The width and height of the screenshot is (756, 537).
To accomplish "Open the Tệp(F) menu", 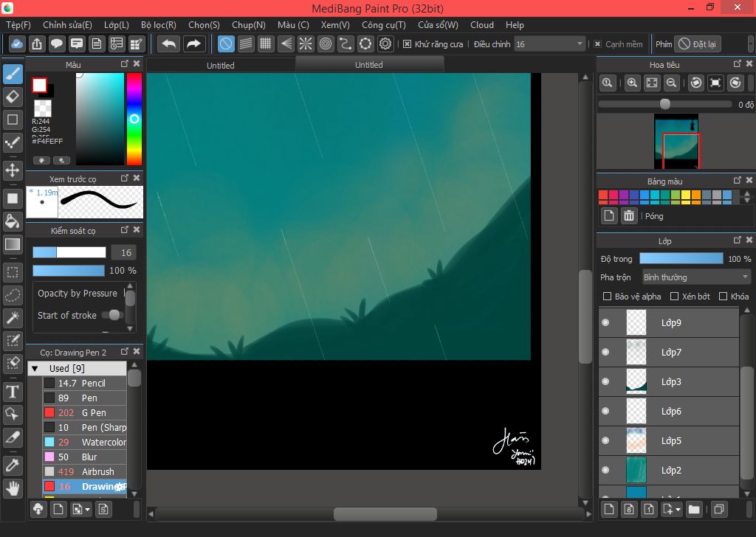I will tap(18, 25).
